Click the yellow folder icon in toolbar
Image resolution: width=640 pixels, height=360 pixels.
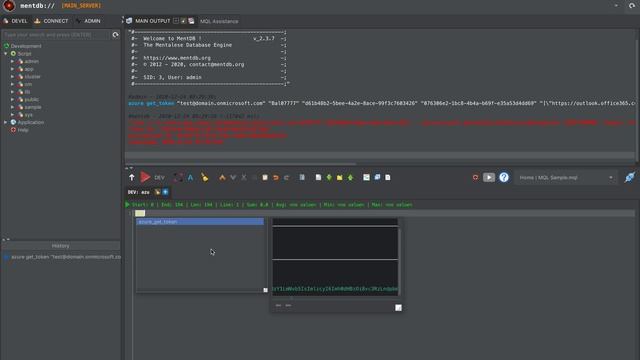click(x=340, y=178)
